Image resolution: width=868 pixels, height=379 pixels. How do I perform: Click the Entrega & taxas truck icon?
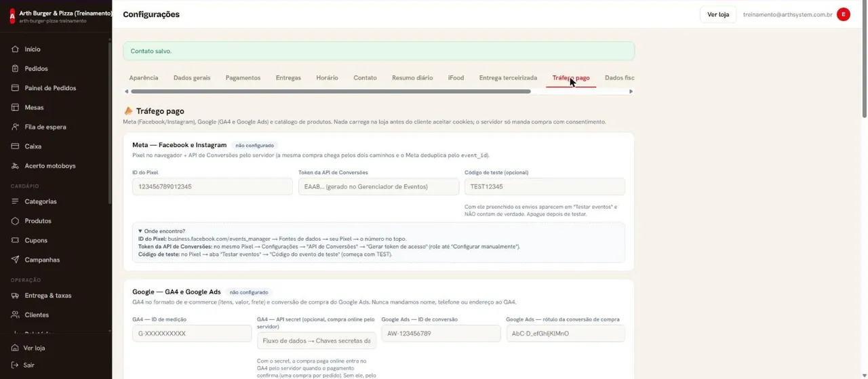pyautogui.click(x=15, y=296)
